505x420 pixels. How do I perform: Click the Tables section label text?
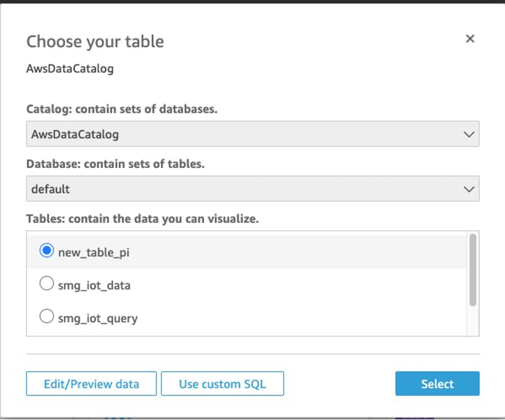[143, 218]
